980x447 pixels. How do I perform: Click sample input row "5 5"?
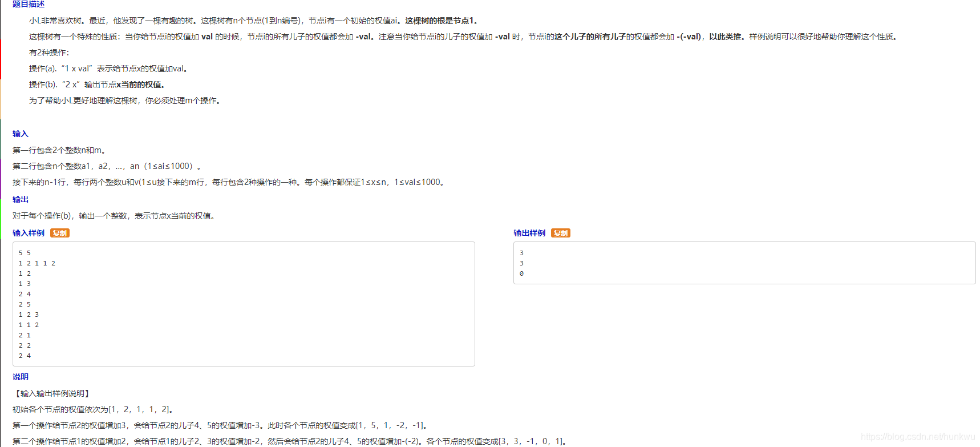pyautogui.click(x=25, y=253)
